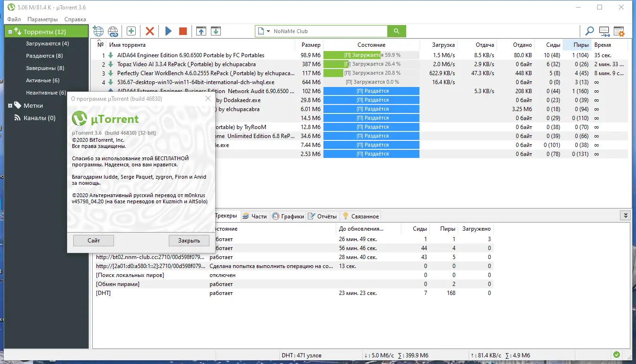The width and height of the screenshot is (636, 364).
Task: Click the remote access monitor icon
Action: [604, 31]
